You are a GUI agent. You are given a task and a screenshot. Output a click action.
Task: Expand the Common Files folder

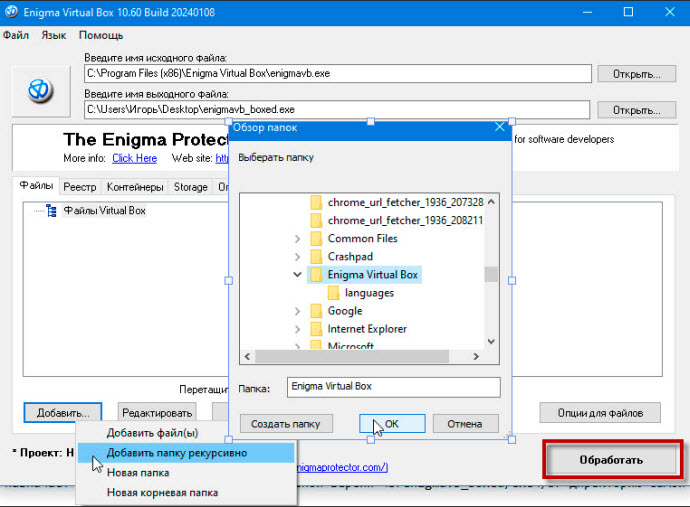[x=297, y=239]
